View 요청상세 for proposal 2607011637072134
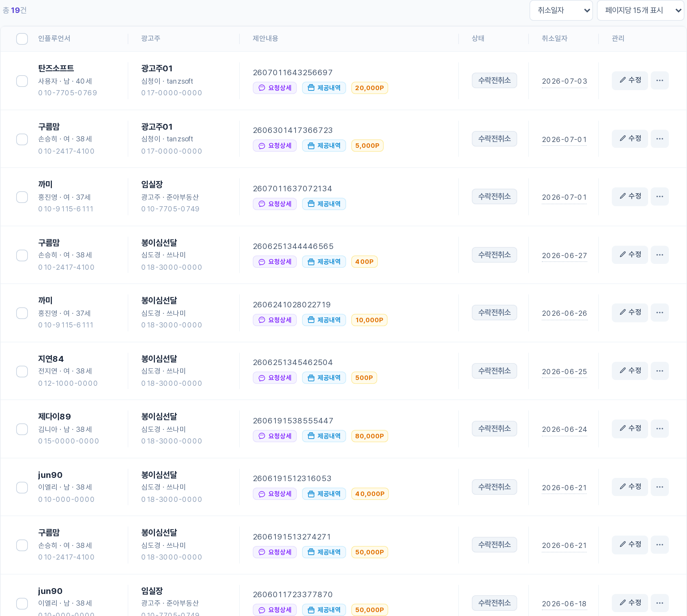Viewport: 687px width, 616px height. coord(275,204)
